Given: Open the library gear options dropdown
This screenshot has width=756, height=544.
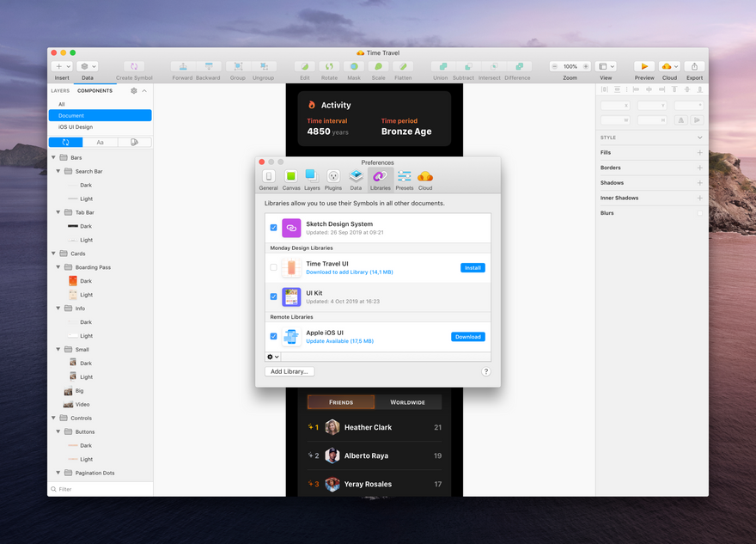Looking at the screenshot, I should point(273,357).
